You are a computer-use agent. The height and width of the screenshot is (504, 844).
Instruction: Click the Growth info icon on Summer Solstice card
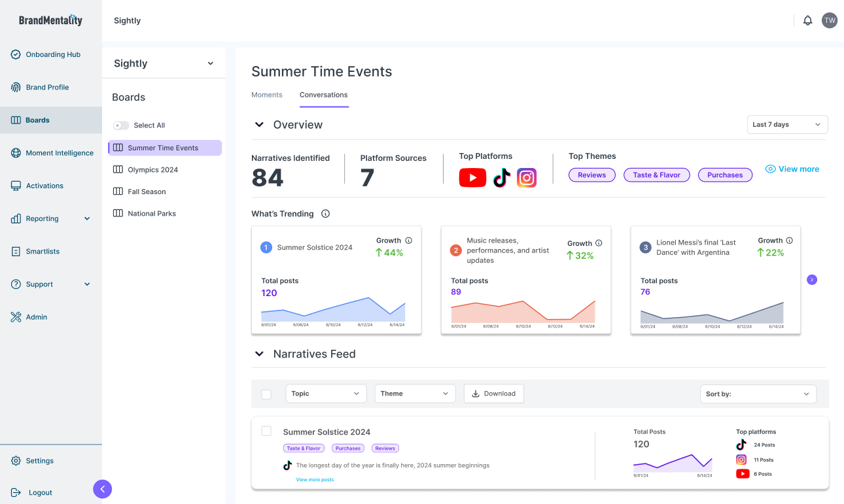click(409, 241)
